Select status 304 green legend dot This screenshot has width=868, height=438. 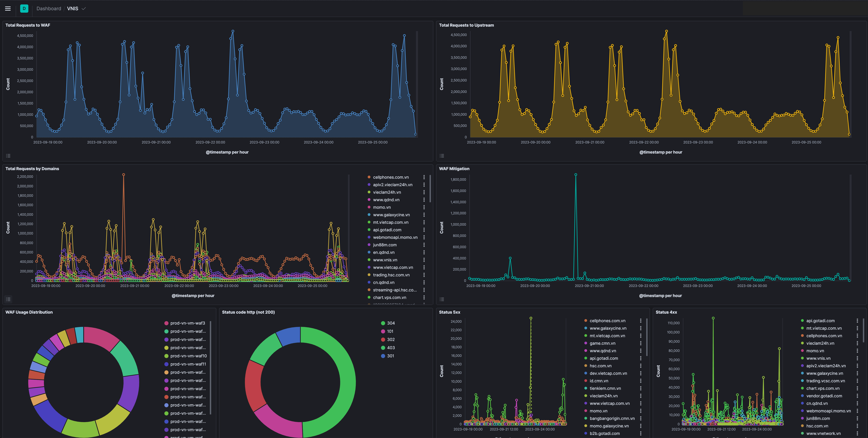point(383,323)
